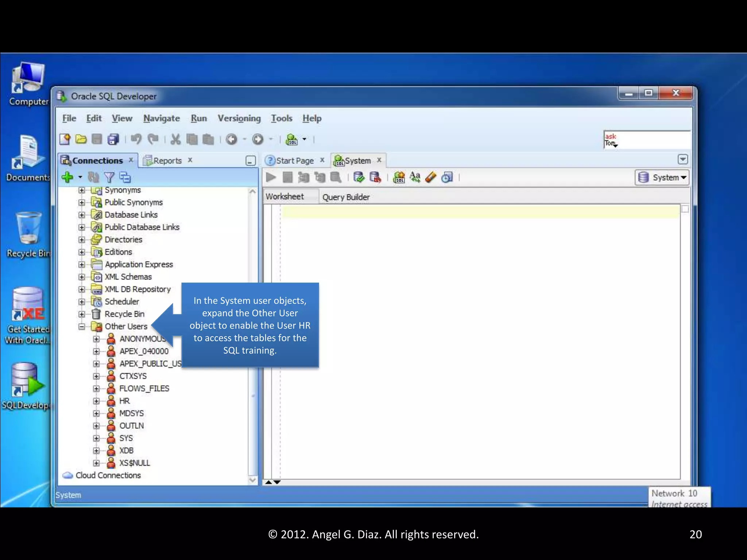Click the Redo toolbar icon
This screenshot has width=747, height=560.
tap(153, 139)
